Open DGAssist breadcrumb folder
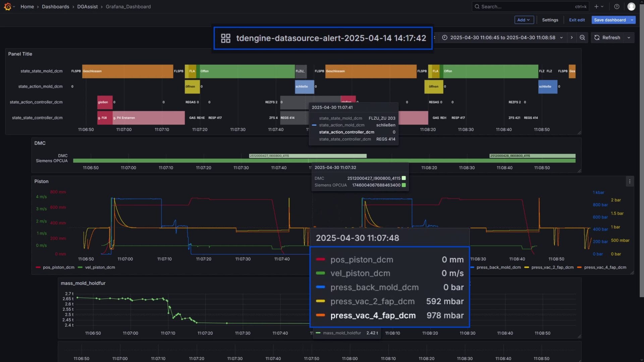The width and height of the screenshot is (644, 362). pyautogui.click(x=87, y=6)
